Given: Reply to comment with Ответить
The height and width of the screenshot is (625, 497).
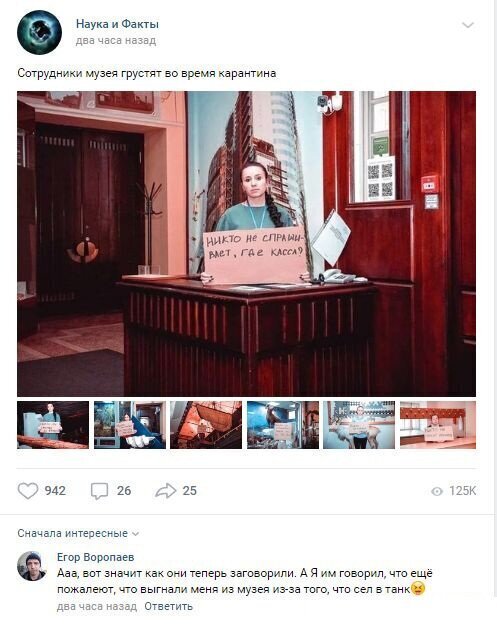Looking at the screenshot, I should click(168, 606).
